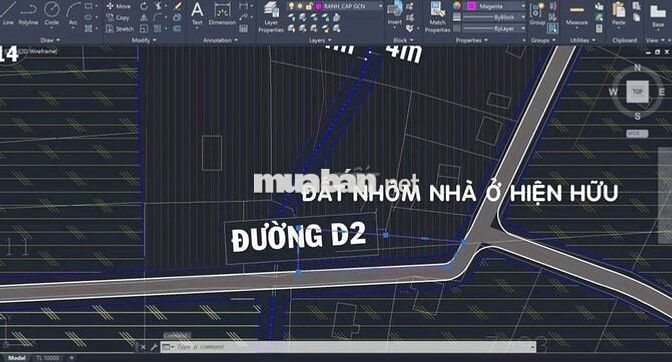Click the command line input field

(x=348, y=347)
